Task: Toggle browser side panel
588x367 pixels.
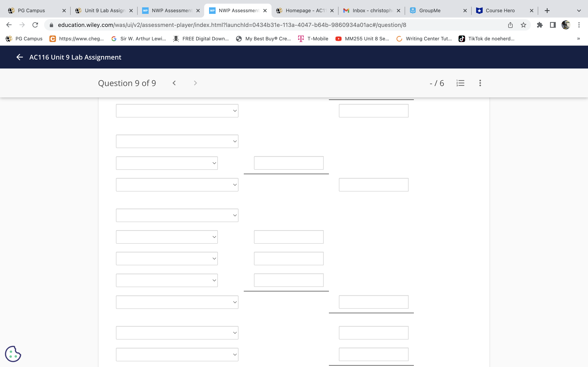Action: (553, 25)
